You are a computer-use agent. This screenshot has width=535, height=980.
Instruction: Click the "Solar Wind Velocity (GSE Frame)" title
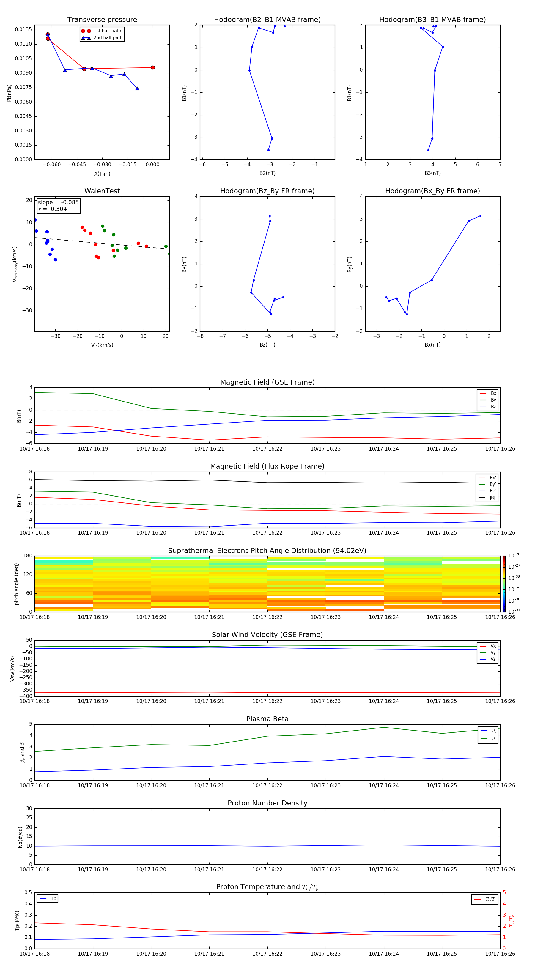(x=267, y=635)
